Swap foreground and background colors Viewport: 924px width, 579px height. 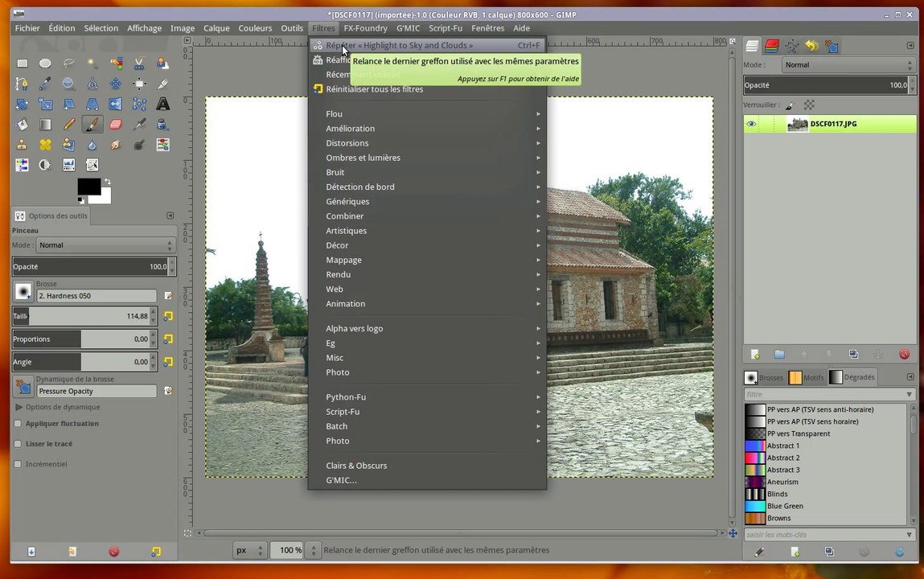click(x=107, y=182)
